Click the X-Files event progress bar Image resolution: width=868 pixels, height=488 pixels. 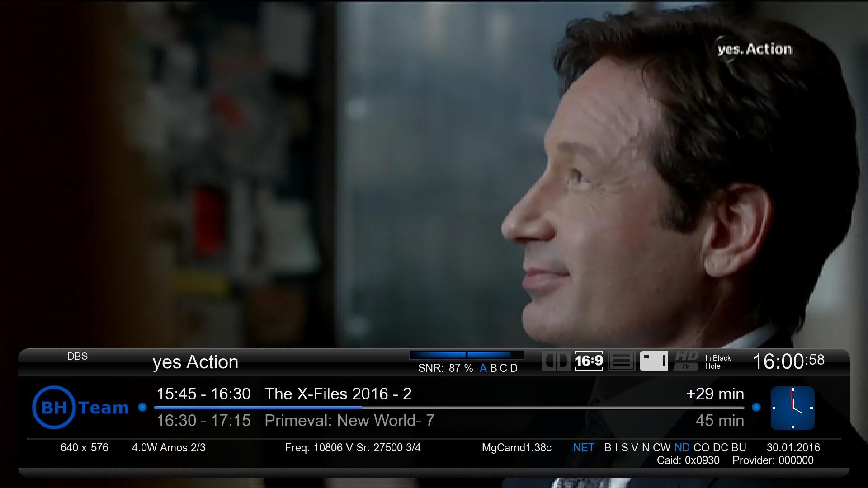point(448,408)
